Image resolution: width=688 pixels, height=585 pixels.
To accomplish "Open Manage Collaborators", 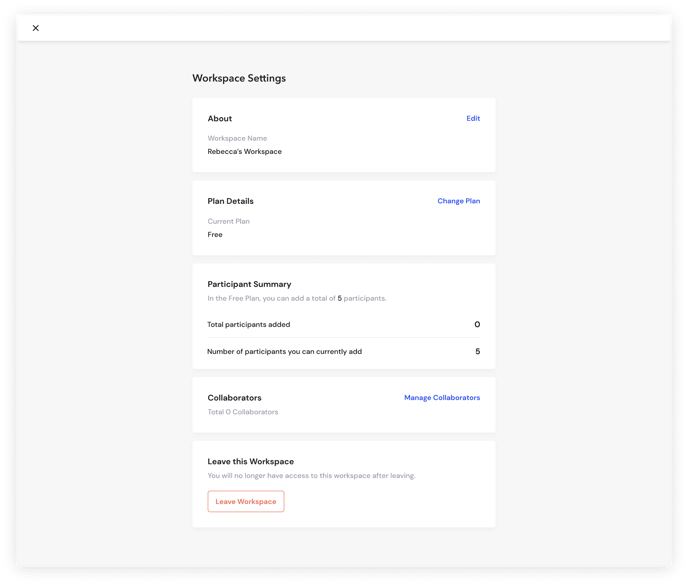I will pyautogui.click(x=442, y=398).
